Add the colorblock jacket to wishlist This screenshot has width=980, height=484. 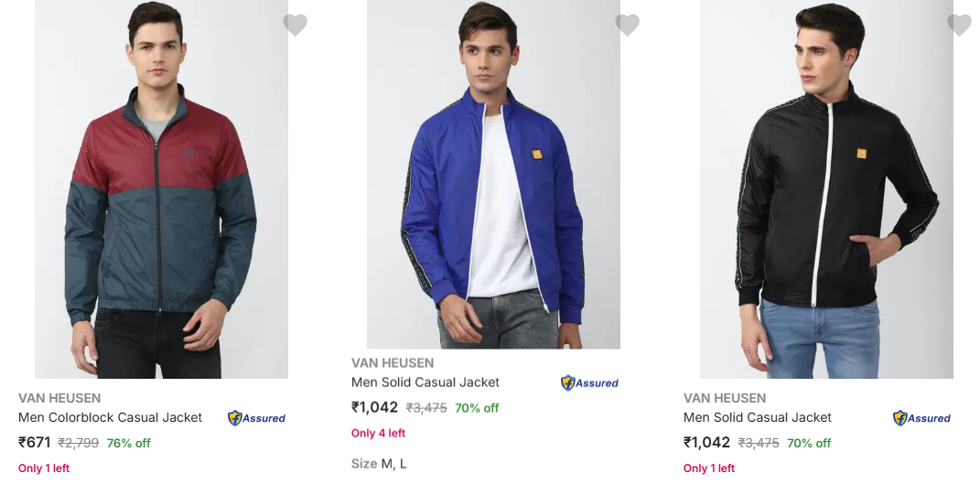click(295, 26)
